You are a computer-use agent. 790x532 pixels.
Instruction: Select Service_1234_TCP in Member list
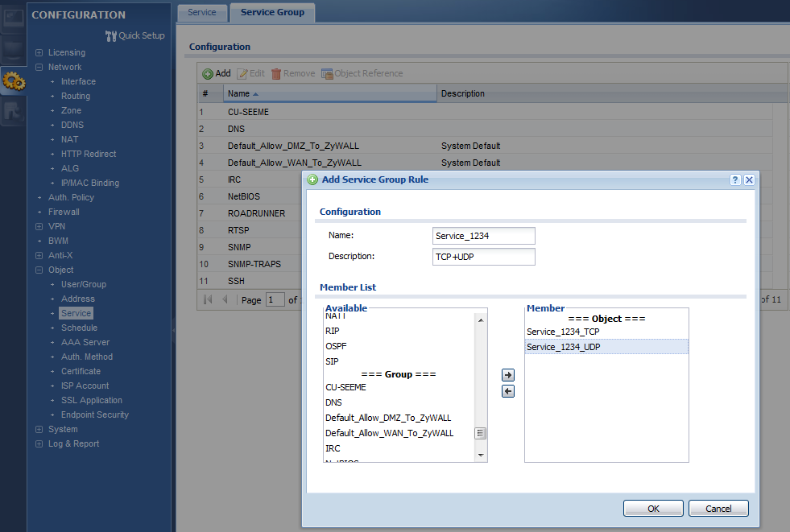point(606,332)
